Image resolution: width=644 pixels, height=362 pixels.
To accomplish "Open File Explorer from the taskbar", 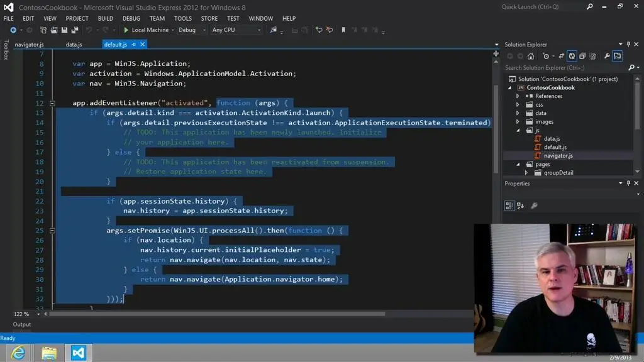I will click(x=49, y=353).
